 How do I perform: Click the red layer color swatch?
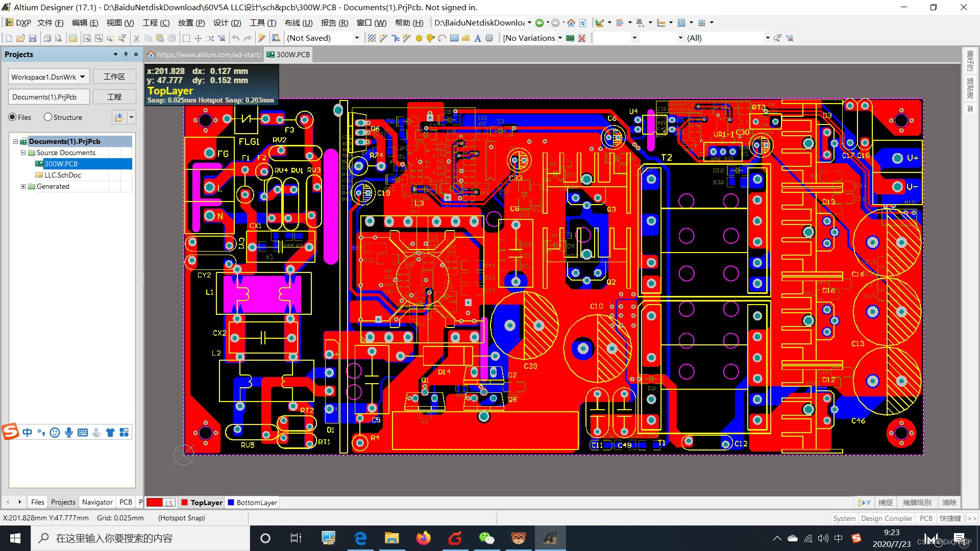click(x=155, y=503)
